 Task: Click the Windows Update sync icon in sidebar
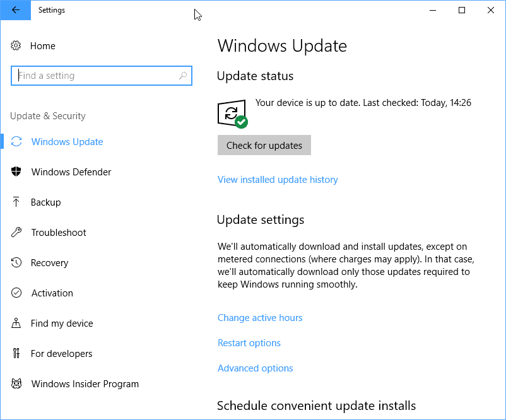pyautogui.click(x=16, y=142)
